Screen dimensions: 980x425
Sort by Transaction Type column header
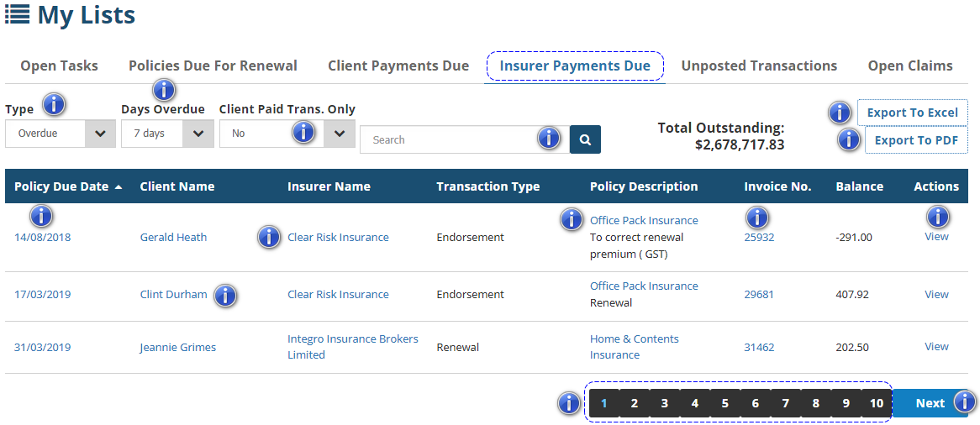(487, 186)
